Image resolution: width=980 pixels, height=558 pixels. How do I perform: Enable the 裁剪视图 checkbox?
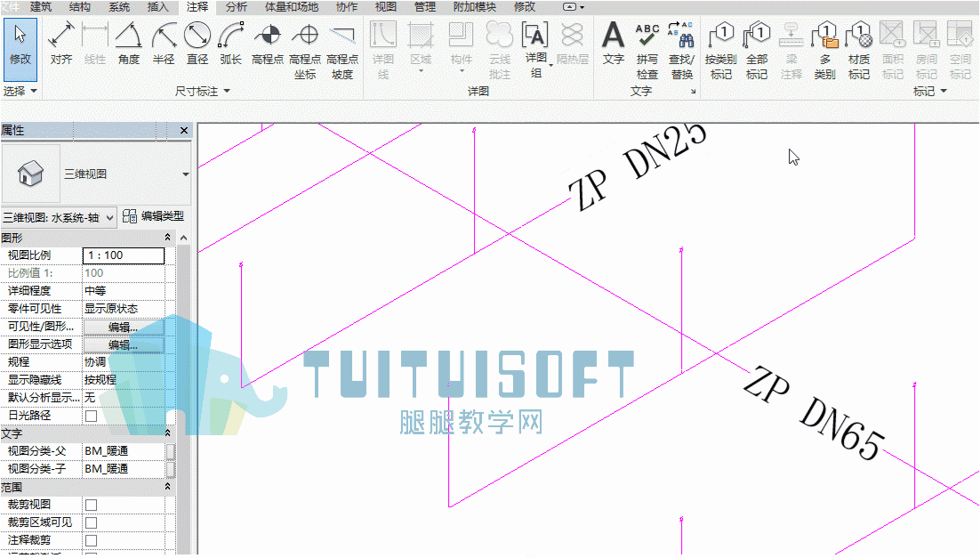point(92,505)
